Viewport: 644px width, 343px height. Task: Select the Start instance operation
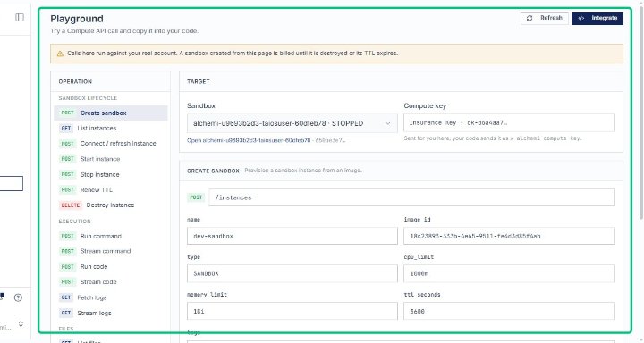click(111, 159)
